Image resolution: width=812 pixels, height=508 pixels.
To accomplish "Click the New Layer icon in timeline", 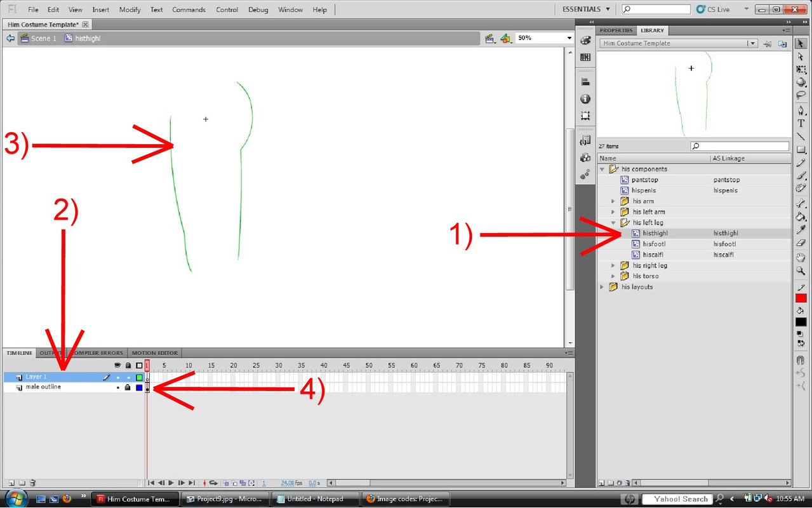I will [11, 483].
